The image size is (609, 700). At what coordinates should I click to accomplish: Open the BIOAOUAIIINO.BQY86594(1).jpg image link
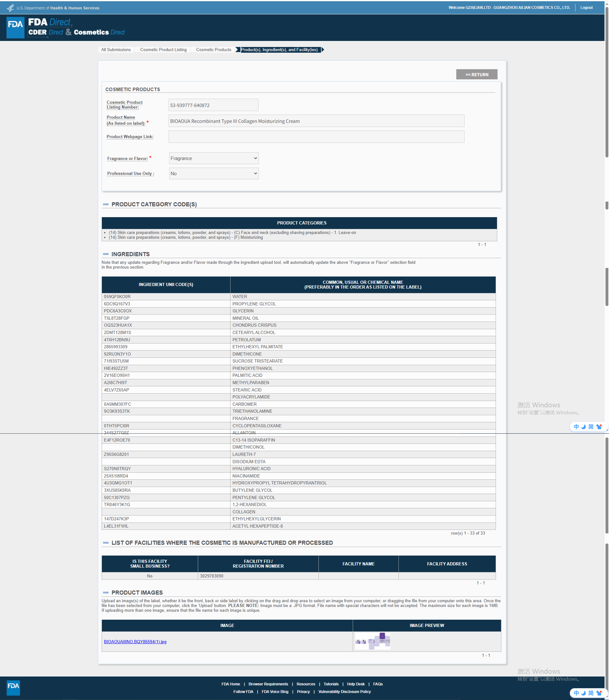[135, 642]
